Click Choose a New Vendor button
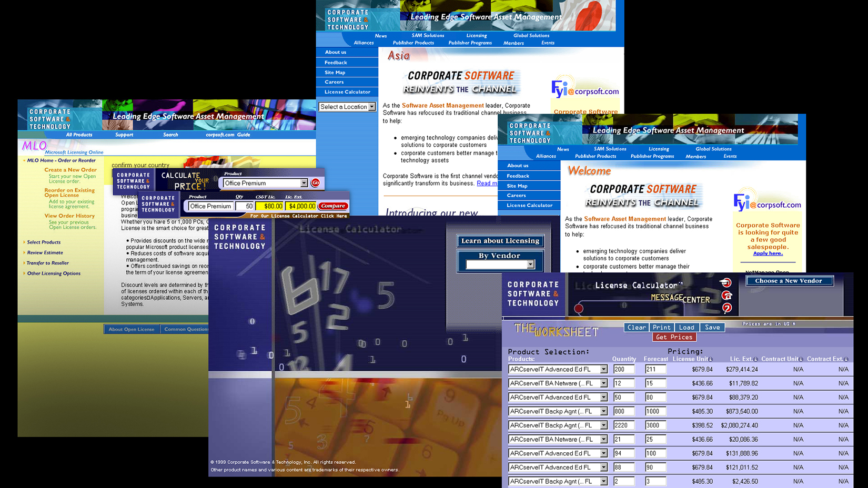The height and width of the screenshot is (488, 868). [x=789, y=281]
